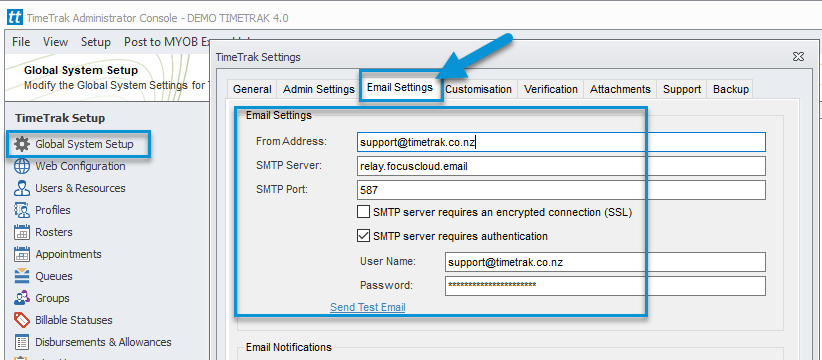The height and width of the screenshot is (360, 822).
Task: Click the Users & Resources person icon
Action: coord(21,188)
